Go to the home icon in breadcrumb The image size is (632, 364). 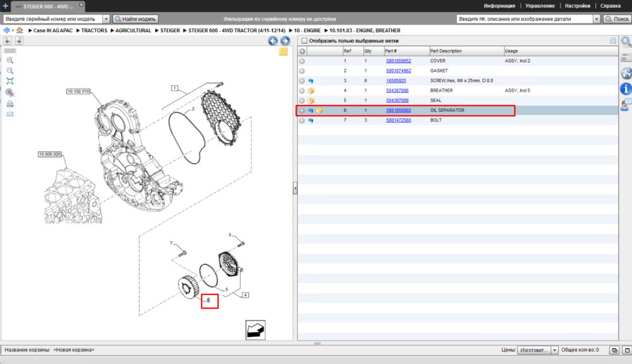click(x=20, y=30)
